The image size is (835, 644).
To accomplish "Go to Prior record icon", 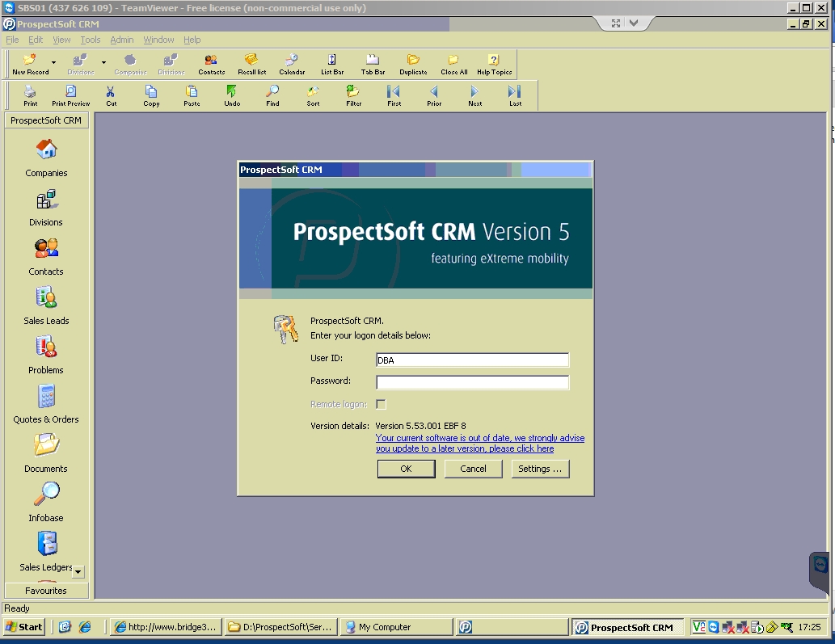I will [x=434, y=96].
